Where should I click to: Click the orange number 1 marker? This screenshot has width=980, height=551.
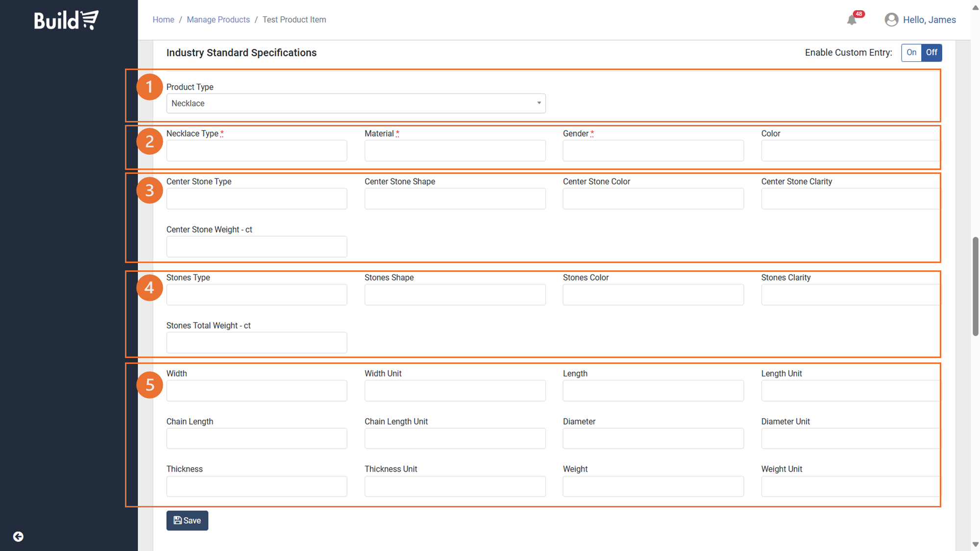click(x=149, y=87)
